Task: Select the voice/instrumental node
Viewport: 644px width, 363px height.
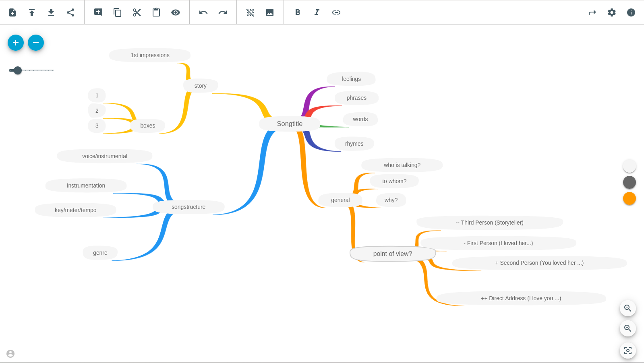Action: coord(105,156)
